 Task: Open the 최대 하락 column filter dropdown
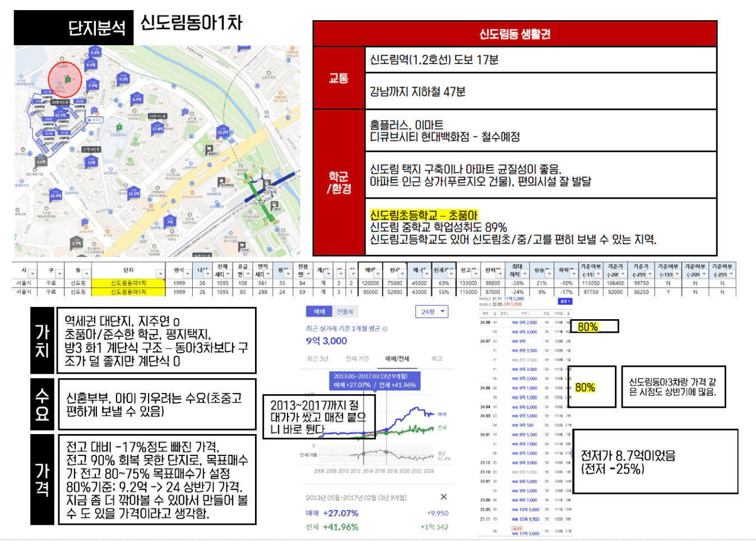[525, 274]
